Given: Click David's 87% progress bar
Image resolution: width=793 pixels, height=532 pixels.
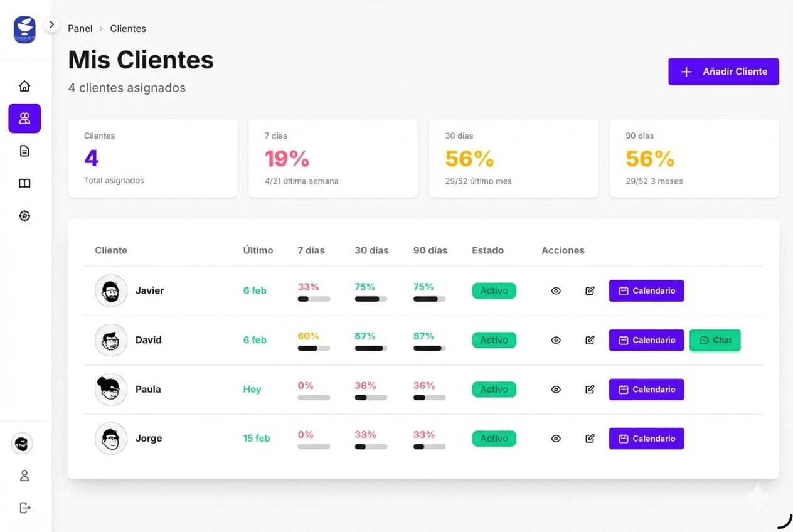Looking at the screenshot, I should (x=370, y=349).
